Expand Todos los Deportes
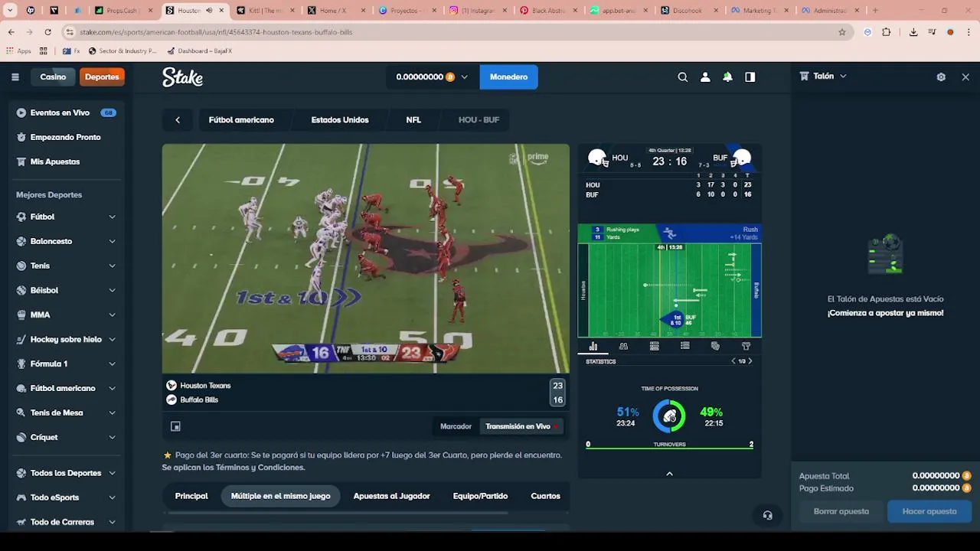This screenshot has width=980, height=551. 66,473
